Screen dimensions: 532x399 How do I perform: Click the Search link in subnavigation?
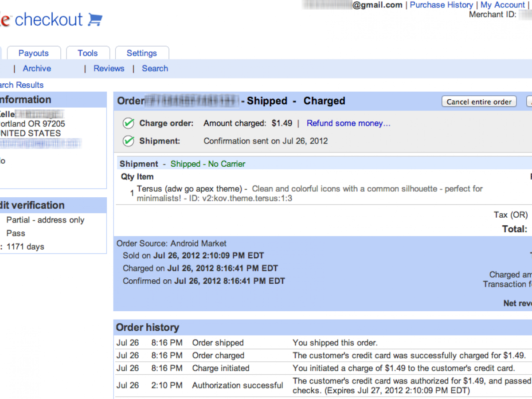155,68
